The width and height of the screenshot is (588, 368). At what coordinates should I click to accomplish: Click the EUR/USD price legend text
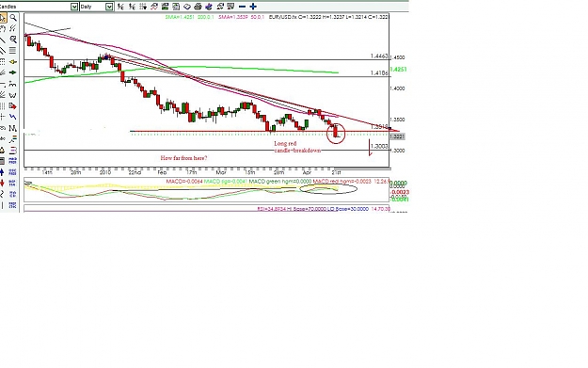[329, 17]
